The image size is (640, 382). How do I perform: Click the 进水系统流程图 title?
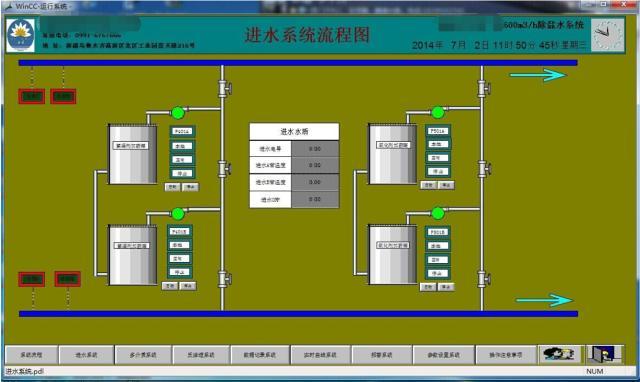(307, 35)
